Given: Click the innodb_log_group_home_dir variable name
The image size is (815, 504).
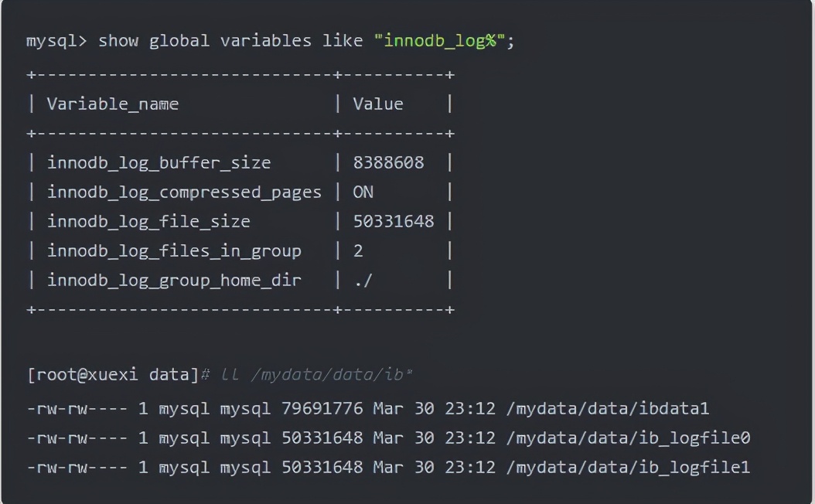Looking at the screenshot, I should click(x=174, y=281).
